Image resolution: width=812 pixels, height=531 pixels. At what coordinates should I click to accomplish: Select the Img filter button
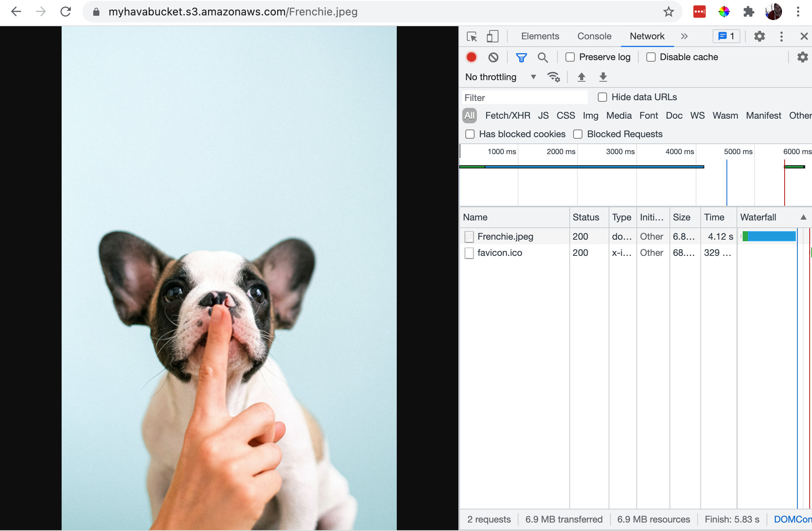(x=590, y=116)
